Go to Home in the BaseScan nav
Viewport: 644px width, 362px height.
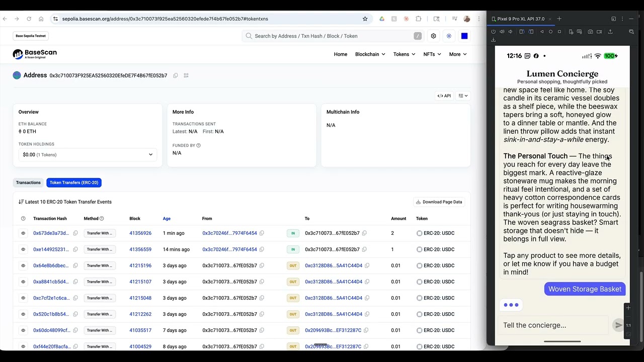click(341, 54)
